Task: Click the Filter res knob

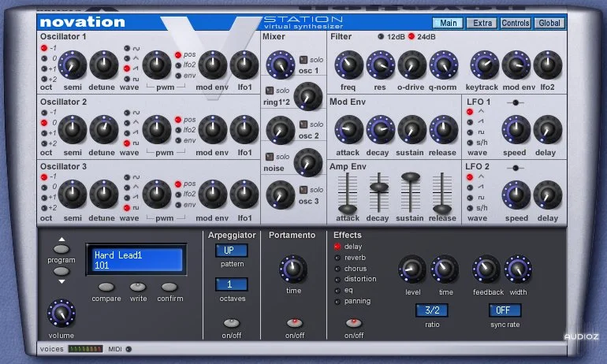Action: [381, 65]
